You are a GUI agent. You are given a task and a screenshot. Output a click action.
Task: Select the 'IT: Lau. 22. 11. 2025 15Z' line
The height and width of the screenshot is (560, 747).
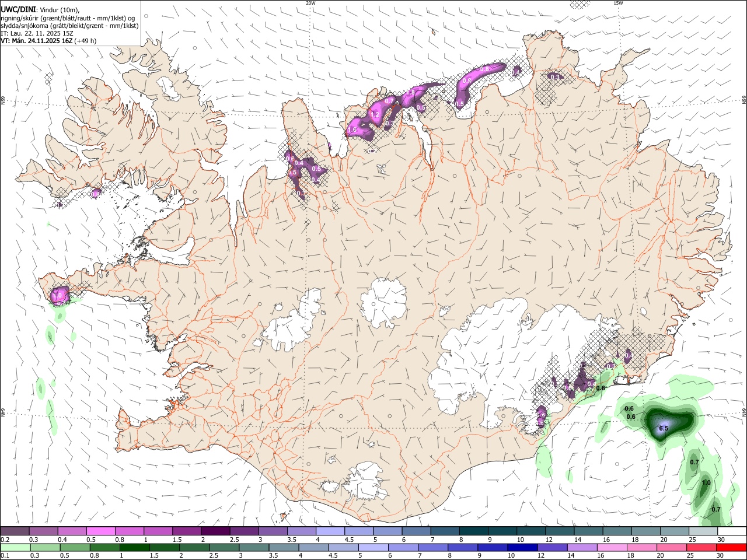pos(37,33)
